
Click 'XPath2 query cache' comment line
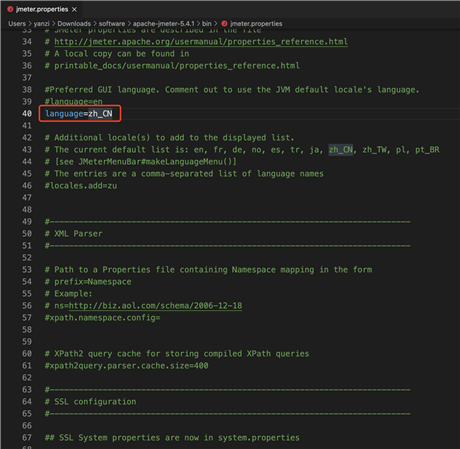tap(177, 354)
